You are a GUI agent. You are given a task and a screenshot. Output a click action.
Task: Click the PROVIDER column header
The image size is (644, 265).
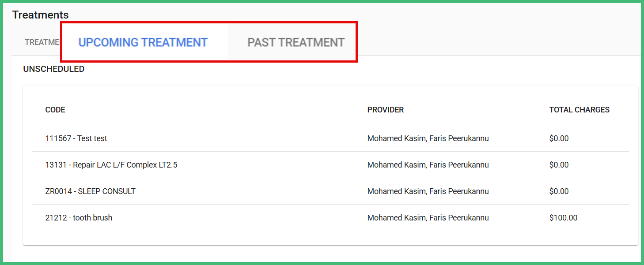pyautogui.click(x=385, y=109)
